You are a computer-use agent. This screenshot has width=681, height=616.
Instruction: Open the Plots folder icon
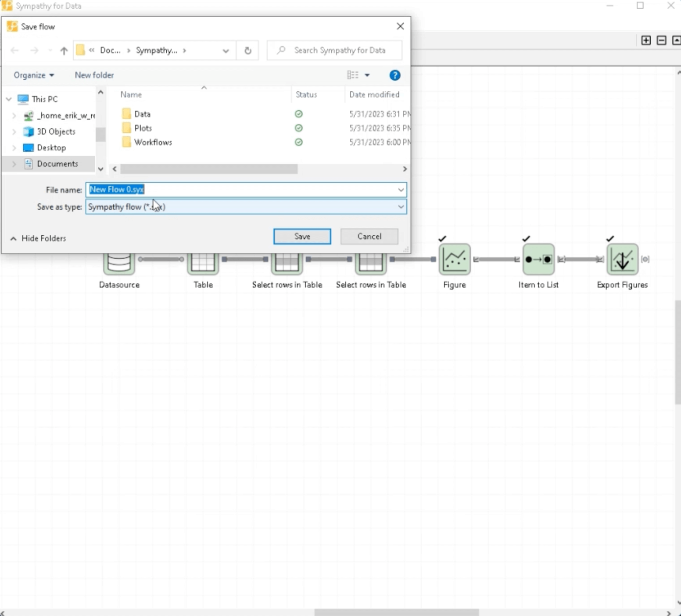point(127,128)
